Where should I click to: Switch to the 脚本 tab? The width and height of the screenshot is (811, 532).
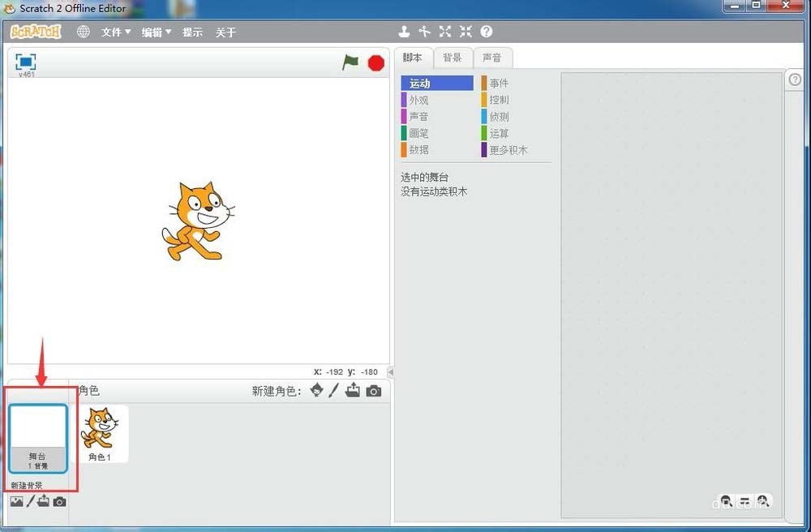coord(413,58)
